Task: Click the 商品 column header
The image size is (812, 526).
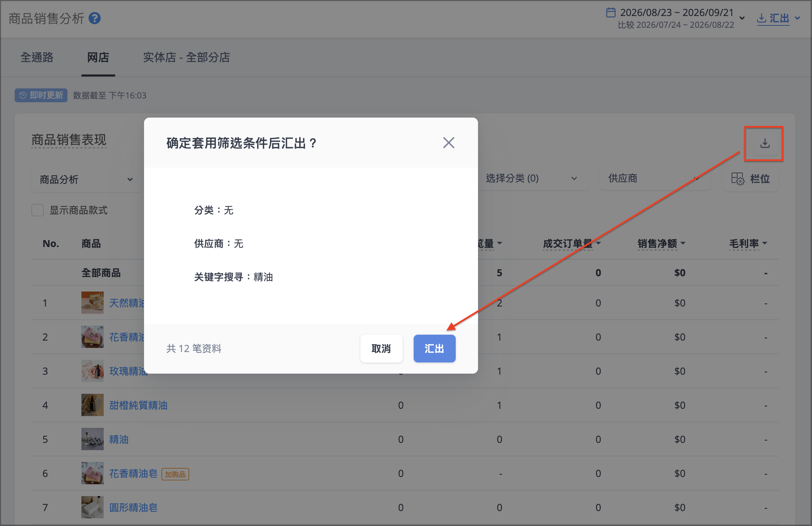Action: (x=91, y=244)
